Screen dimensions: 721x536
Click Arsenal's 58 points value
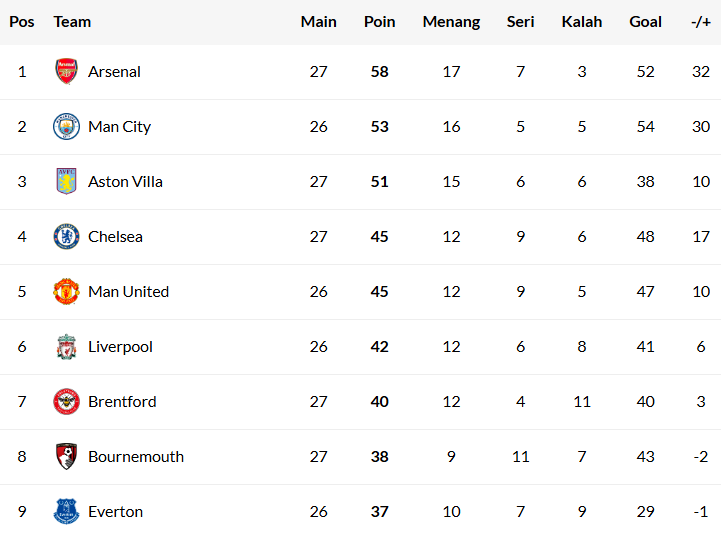(379, 72)
